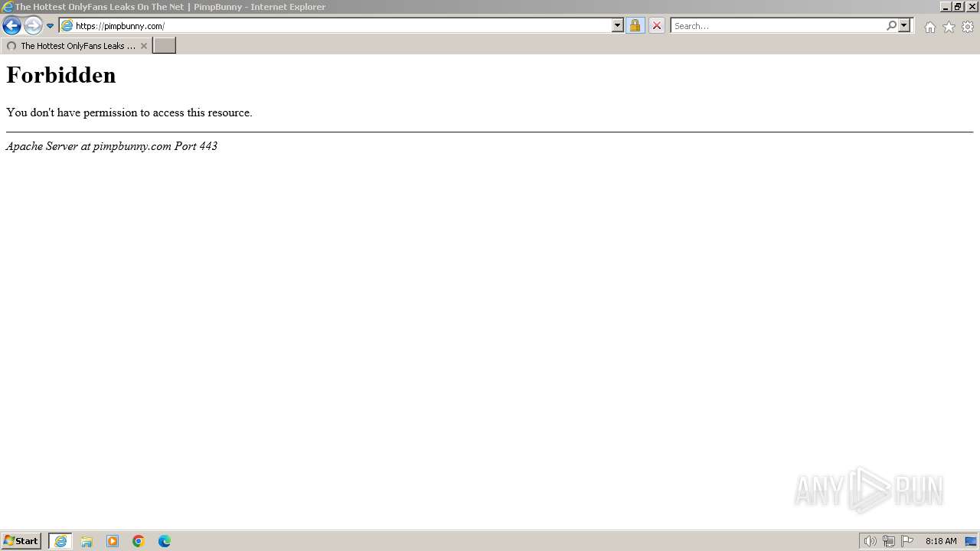
Task: Open the Tools gear icon
Action: (x=968, y=27)
